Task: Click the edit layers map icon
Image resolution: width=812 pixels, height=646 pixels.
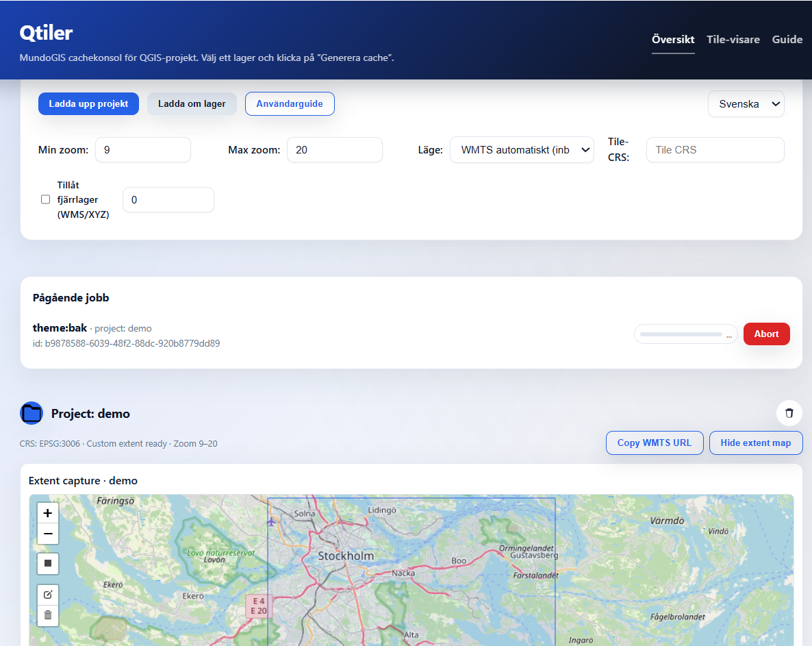Action: point(48,594)
